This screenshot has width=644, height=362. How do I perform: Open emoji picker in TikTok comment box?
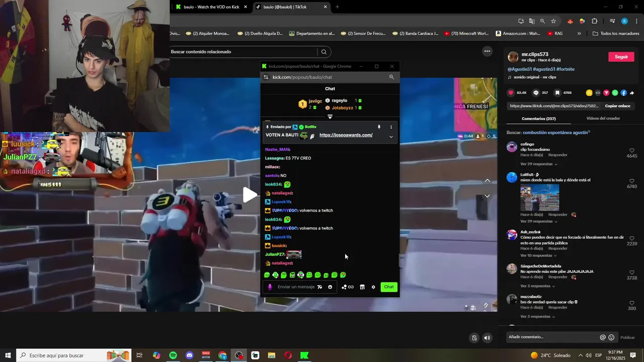tap(611, 337)
